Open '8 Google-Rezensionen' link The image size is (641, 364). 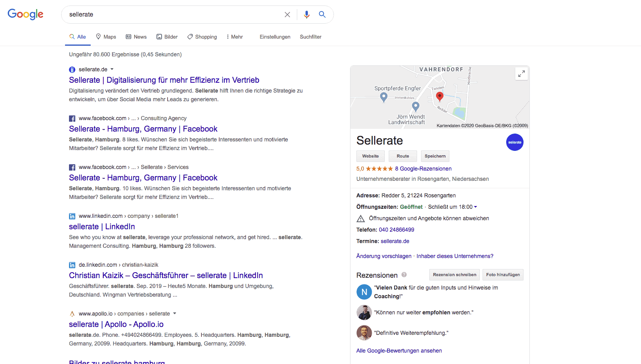tap(423, 169)
